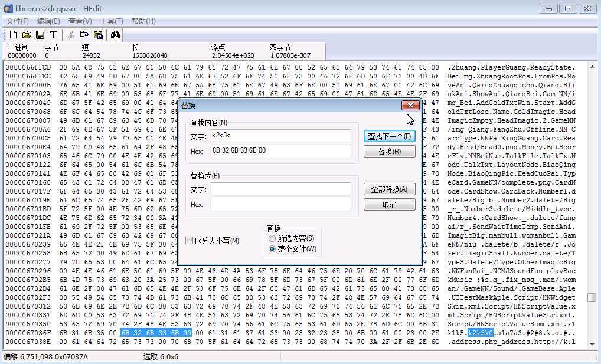Image resolution: width=601 pixels, height=364 pixels.
Task: Click the vertical scrollbar thumb
Action: click(x=592, y=297)
